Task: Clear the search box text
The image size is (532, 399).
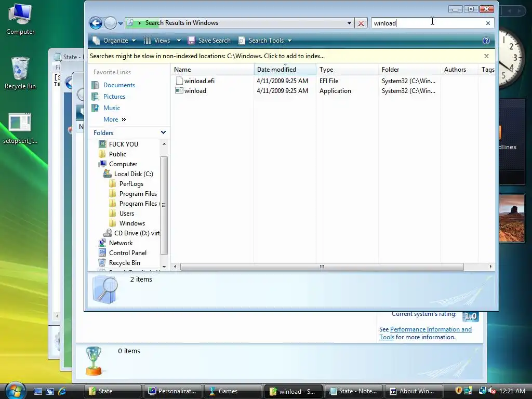Action: (488, 23)
